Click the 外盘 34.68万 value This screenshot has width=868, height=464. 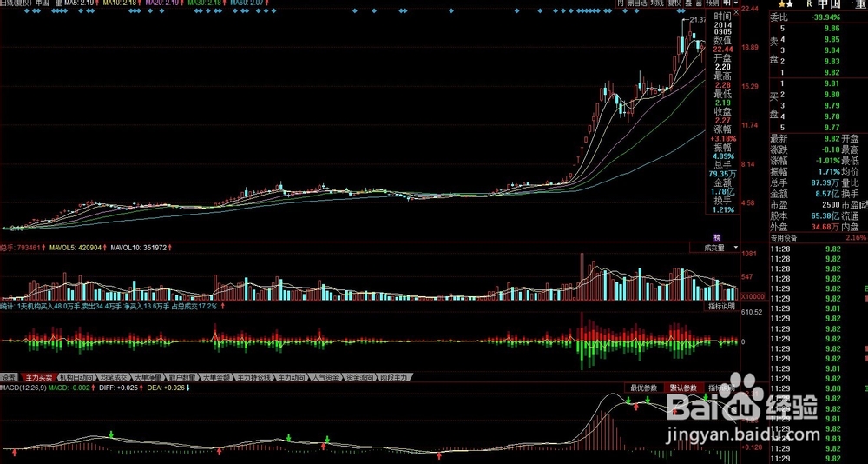[x=825, y=228]
